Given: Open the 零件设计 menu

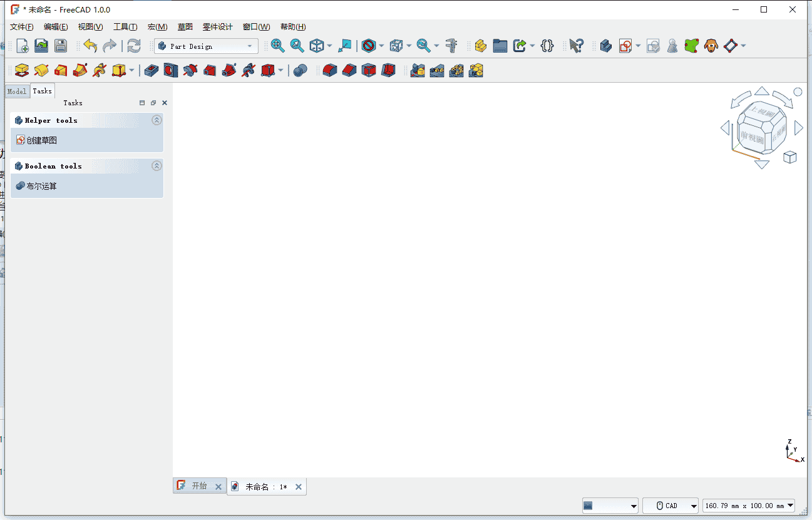Looking at the screenshot, I should coord(217,27).
